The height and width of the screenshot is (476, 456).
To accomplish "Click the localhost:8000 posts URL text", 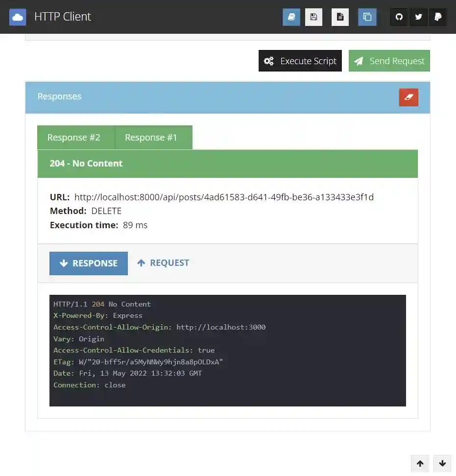I will (x=224, y=197).
